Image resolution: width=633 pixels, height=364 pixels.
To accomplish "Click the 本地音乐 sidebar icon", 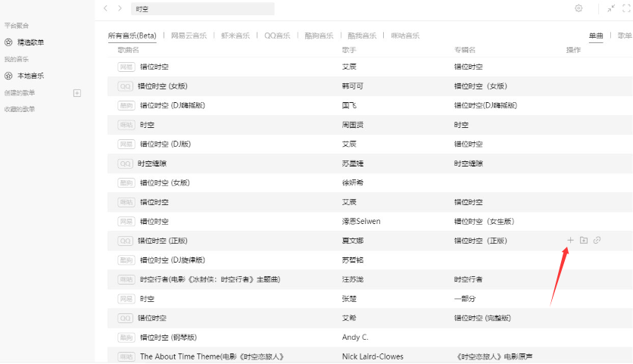I will 8,76.
